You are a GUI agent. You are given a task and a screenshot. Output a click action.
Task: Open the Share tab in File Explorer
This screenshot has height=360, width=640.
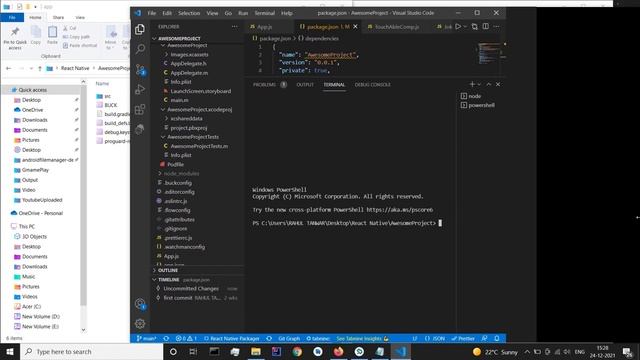[58, 18]
